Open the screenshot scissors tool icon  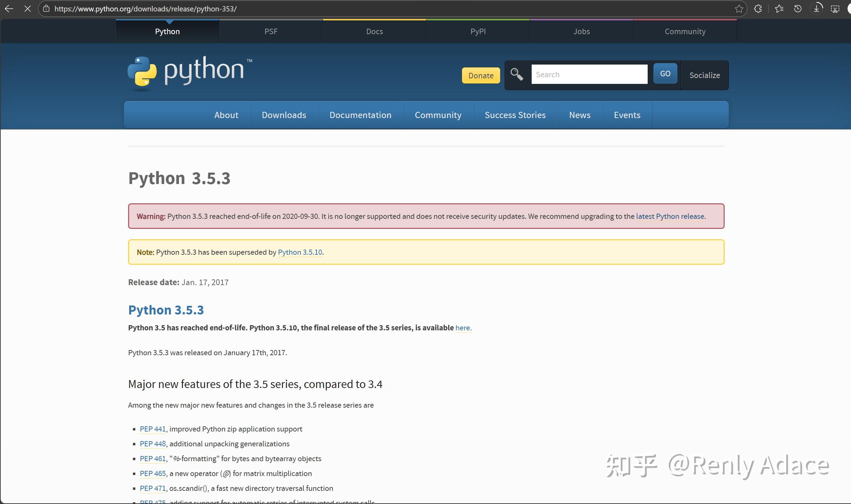pyautogui.click(x=835, y=9)
